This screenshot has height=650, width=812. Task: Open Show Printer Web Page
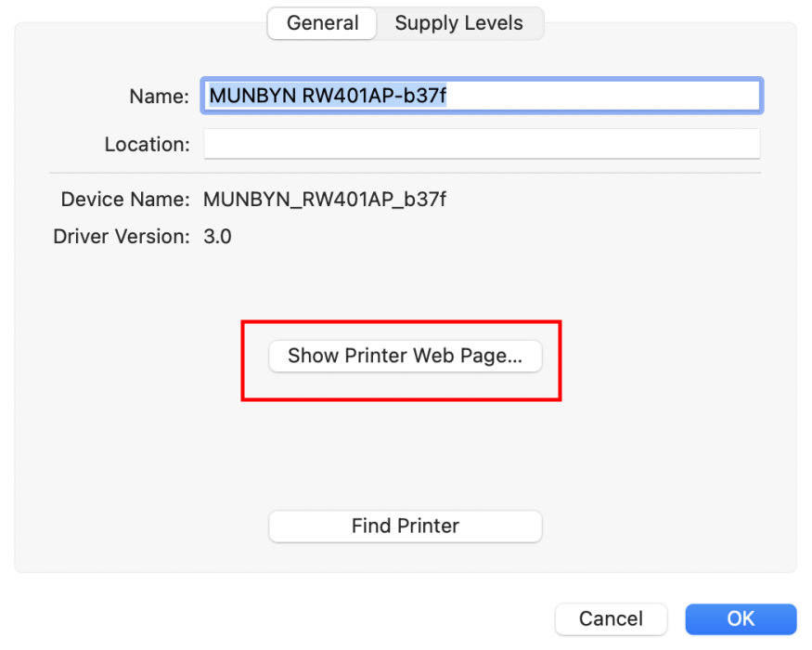point(405,356)
